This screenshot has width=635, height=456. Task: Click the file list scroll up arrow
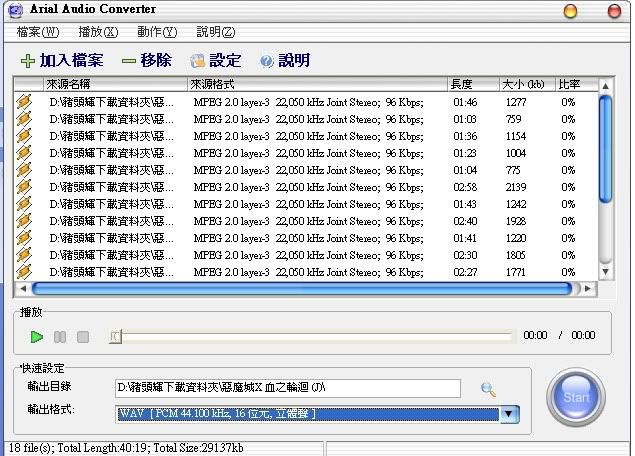tap(605, 86)
